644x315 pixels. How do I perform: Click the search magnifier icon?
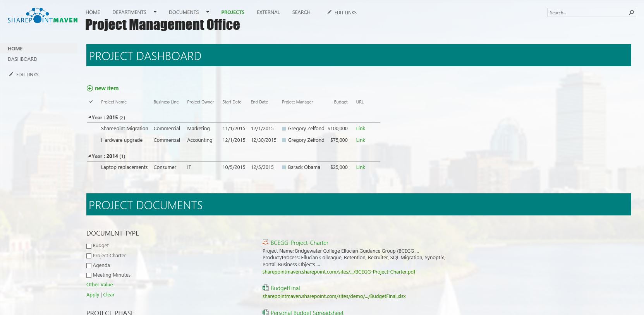[631, 12]
